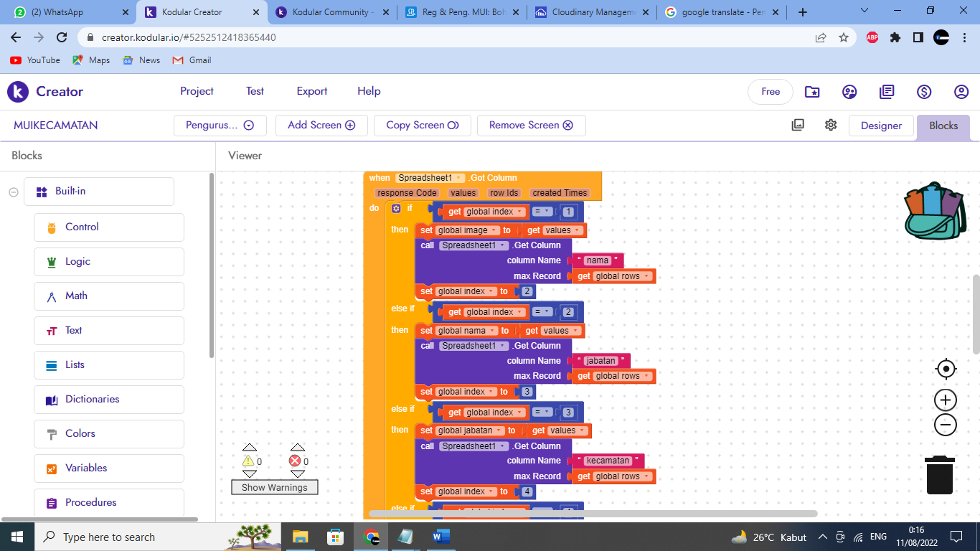
Task: Open the Pengurus screen selector dropdown
Action: coord(220,126)
